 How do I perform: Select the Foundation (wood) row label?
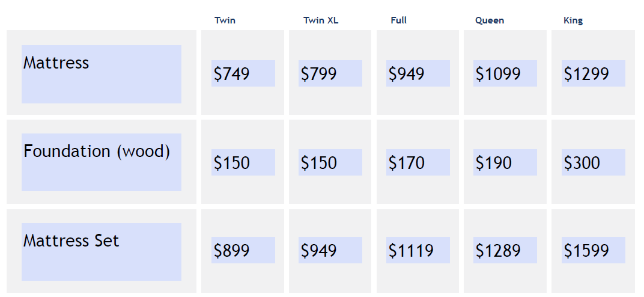pos(97,151)
